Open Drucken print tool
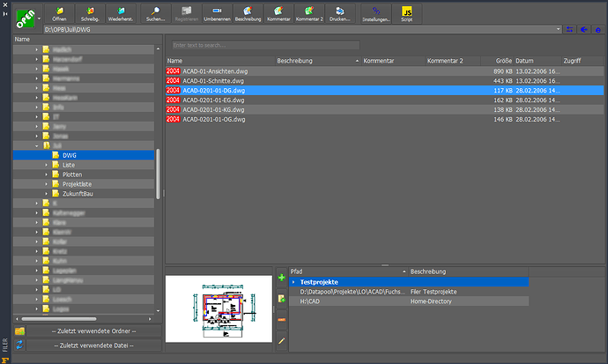The image size is (608, 364). point(340,12)
